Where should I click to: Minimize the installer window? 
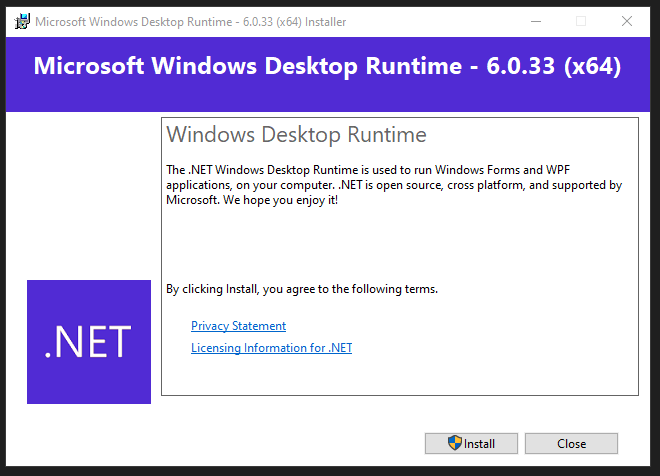(x=536, y=21)
